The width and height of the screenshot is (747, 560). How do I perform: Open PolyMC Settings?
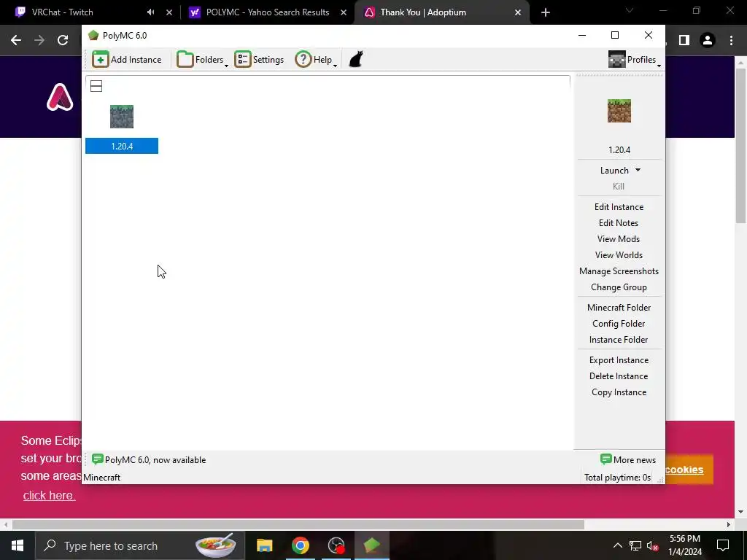coord(259,60)
